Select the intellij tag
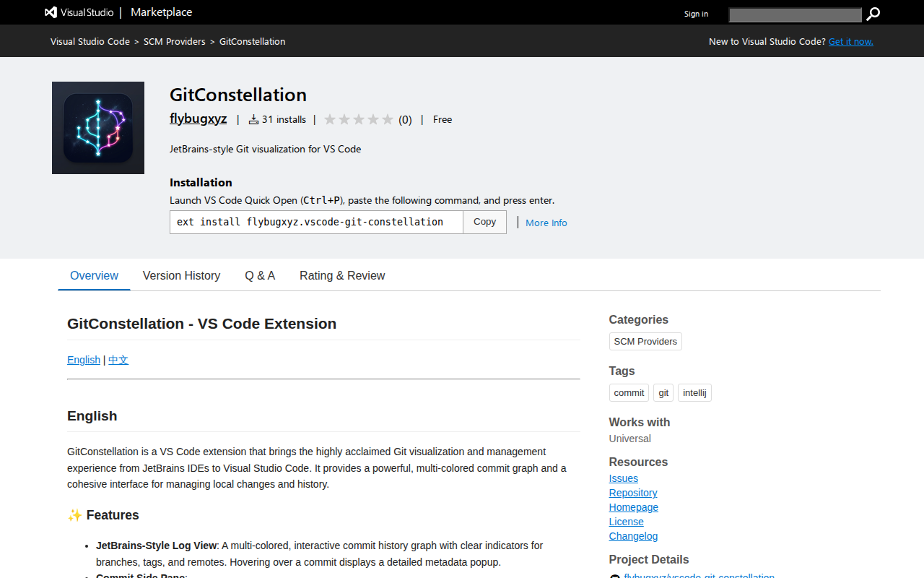 coord(694,392)
